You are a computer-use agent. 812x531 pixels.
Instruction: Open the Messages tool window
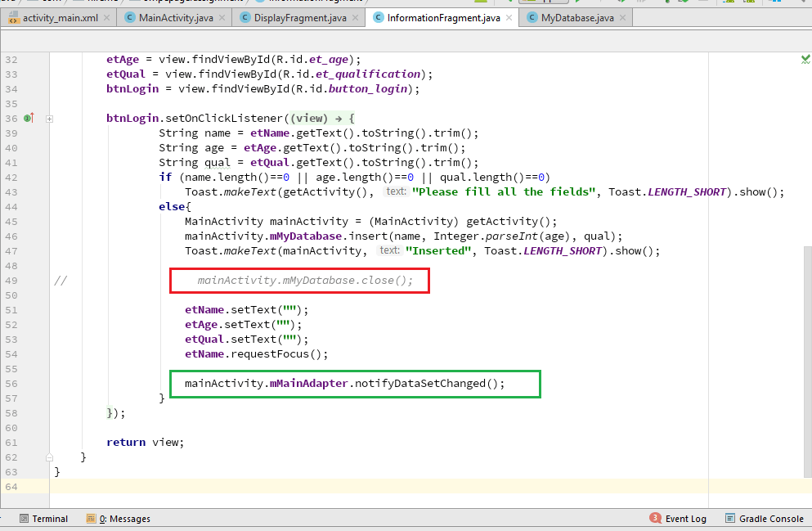(x=118, y=519)
